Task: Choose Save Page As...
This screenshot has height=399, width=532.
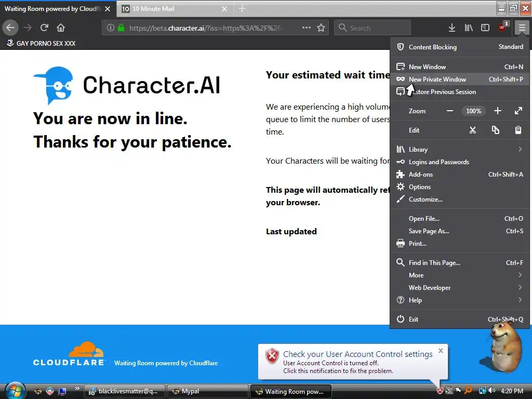Action: point(460,231)
